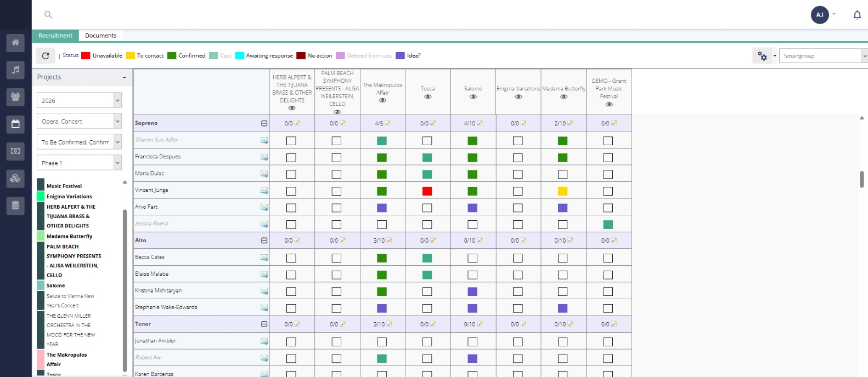Select the Recruitment tab

(55, 36)
